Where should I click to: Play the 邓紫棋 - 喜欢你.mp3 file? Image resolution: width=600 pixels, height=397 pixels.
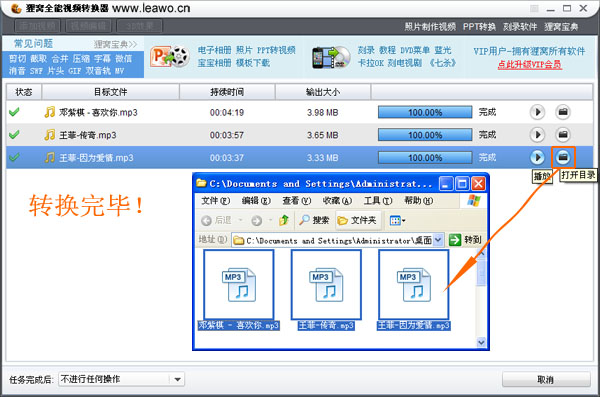pyautogui.click(x=537, y=112)
